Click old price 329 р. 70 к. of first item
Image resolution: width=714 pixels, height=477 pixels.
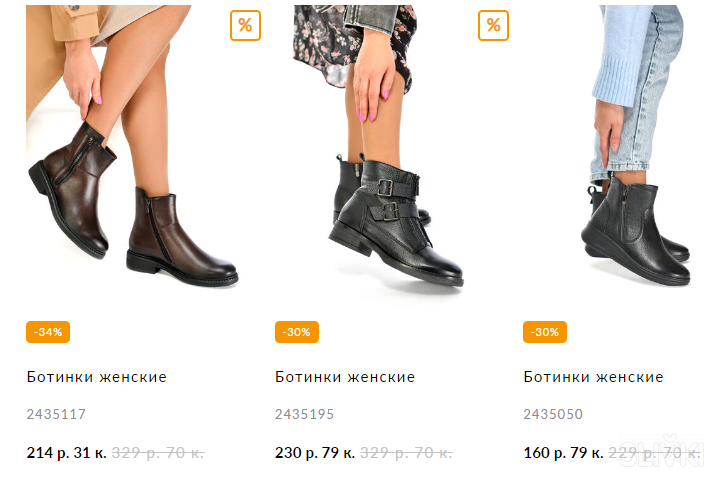pyautogui.click(x=158, y=453)
